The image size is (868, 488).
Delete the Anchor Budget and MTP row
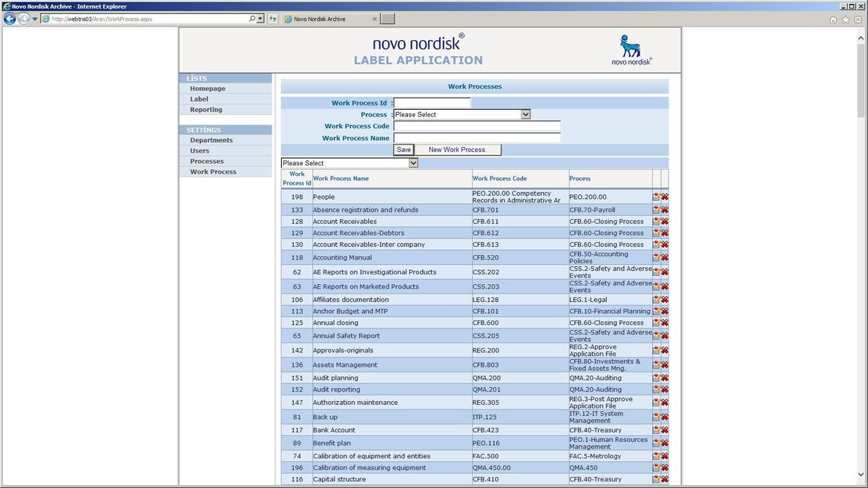[664, 311]
